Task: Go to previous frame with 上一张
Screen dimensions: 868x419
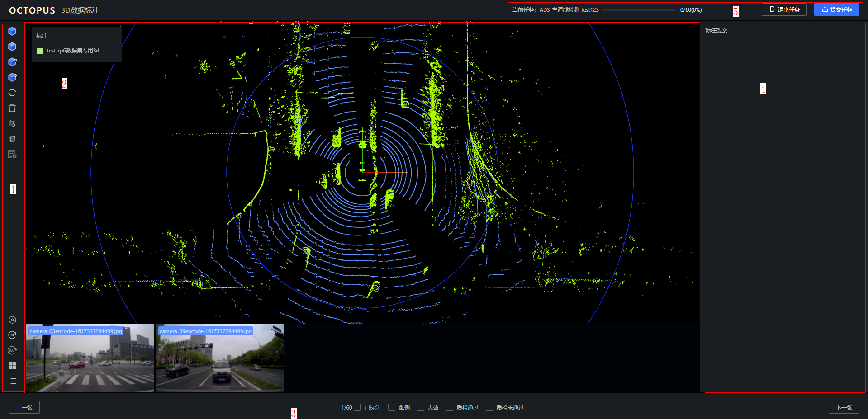Action: 24,407
